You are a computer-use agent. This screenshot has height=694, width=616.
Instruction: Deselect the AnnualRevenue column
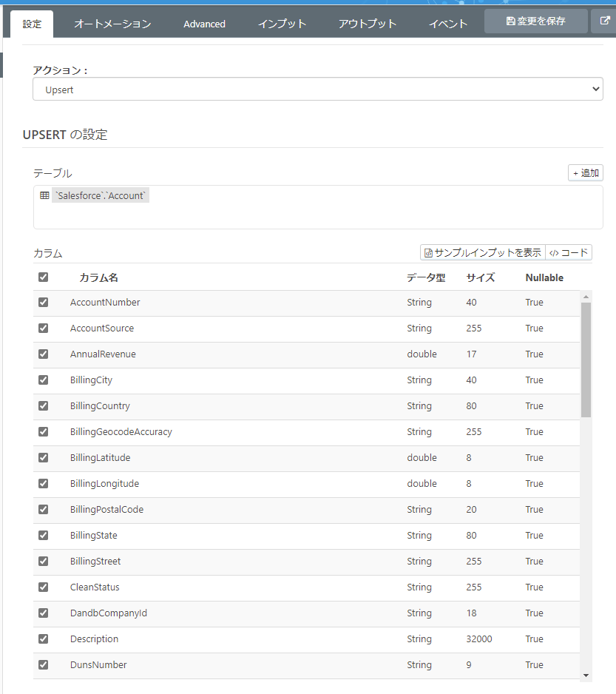43,354
